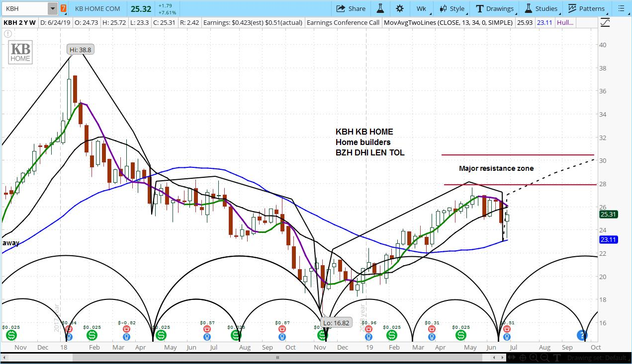Click the truncated Hull study label
The image size is (632, 364).
(565, 22)
